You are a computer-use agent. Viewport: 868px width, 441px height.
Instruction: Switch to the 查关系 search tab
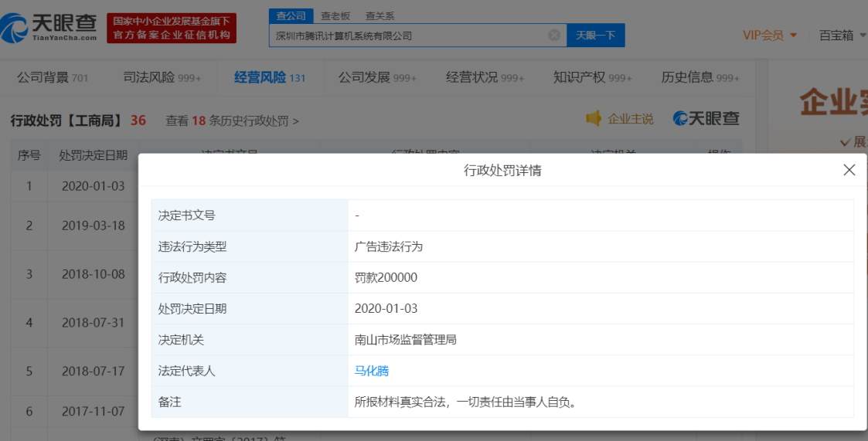pos(380,16)
